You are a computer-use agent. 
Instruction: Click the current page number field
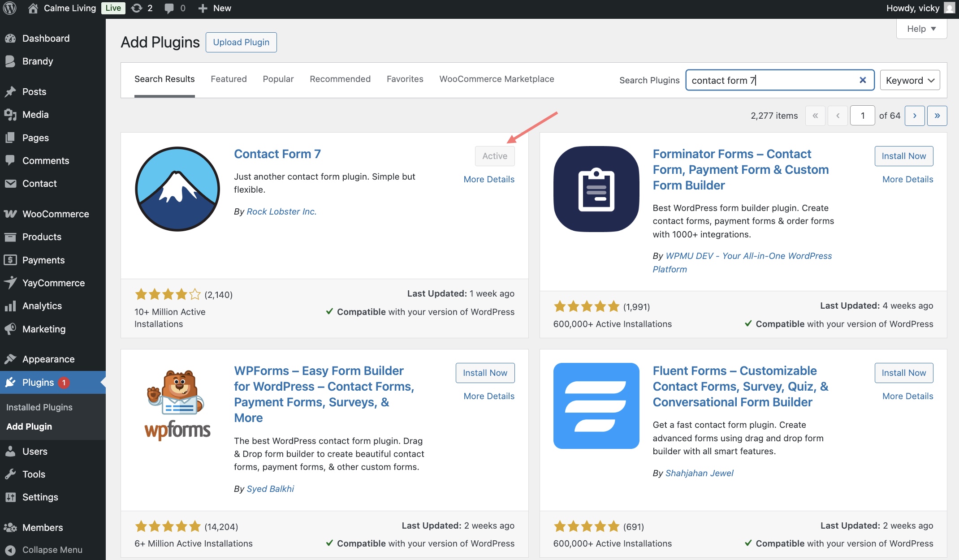[x=862, y=116]
